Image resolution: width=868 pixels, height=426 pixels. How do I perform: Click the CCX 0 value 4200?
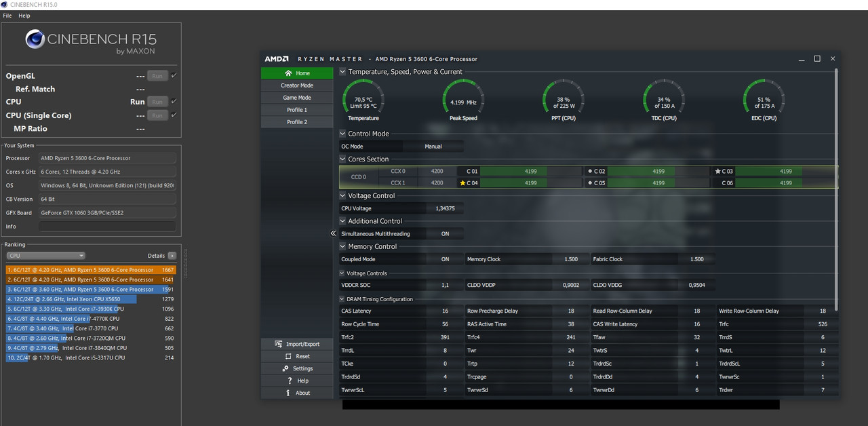(x=437, y=172)
